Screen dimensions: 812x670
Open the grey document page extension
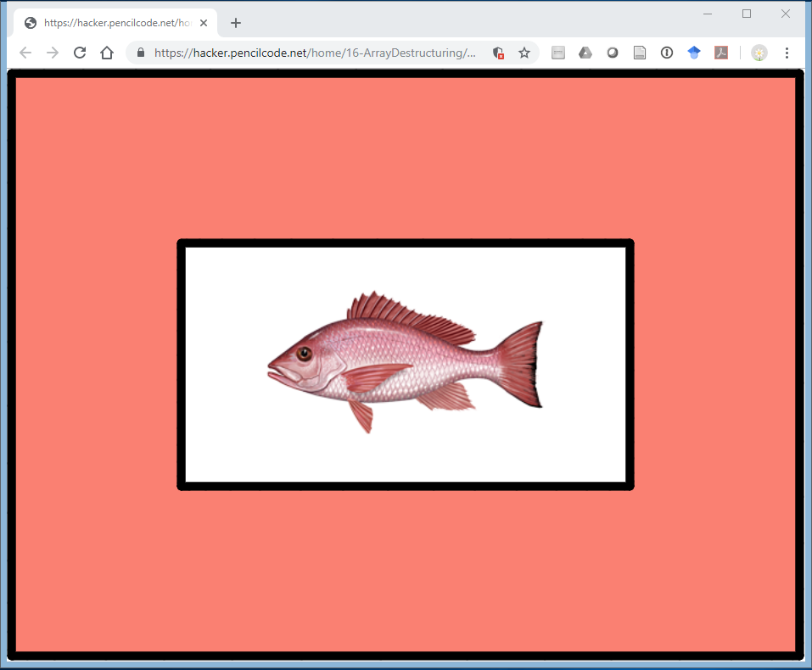pos(640,53)
